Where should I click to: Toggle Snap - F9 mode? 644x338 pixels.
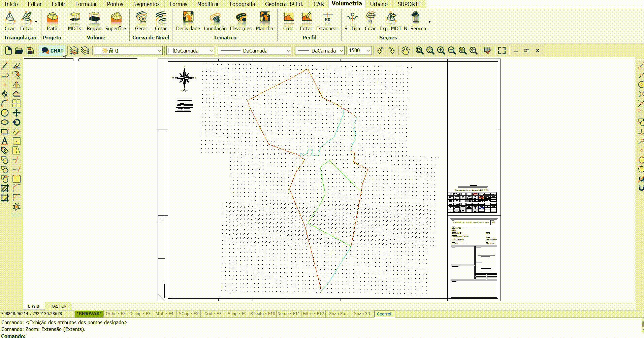pyautogui.click(x=237, y=314)
